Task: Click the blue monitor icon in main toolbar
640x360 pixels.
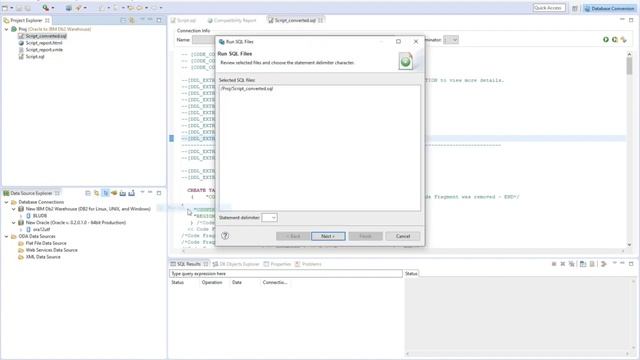Action: 69,8
